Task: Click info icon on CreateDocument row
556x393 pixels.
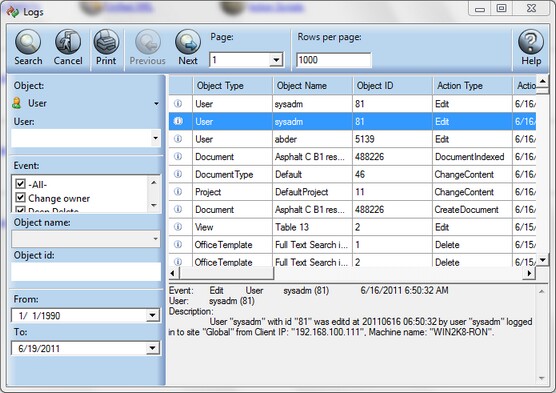Action: 178,209
